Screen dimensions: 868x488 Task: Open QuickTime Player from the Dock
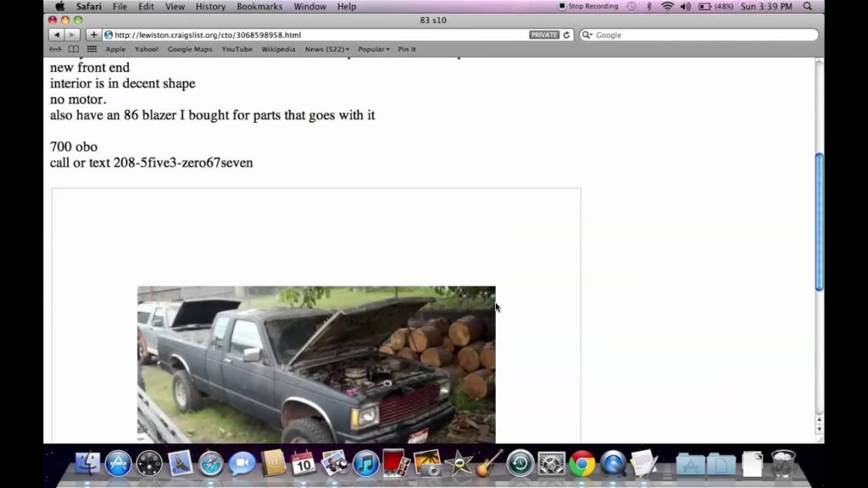coord(613,463)
